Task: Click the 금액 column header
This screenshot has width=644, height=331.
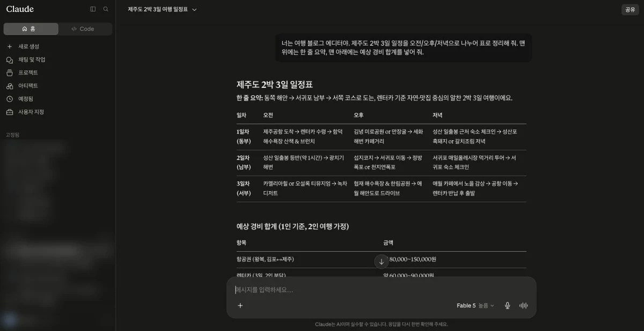Action: pyautogui.click(x=388, y=243)
